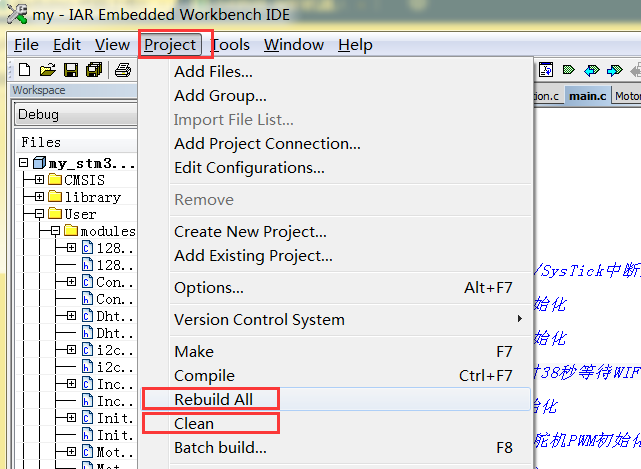Viewport: 641px width, 469px height.
Task: Switch to the main.c editor tab
Action: click(587, 96)
